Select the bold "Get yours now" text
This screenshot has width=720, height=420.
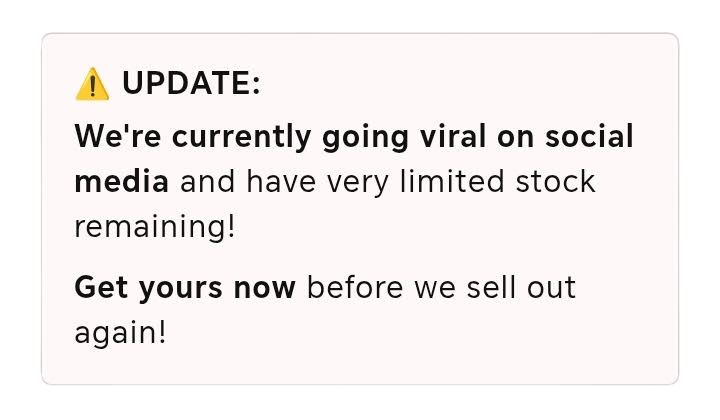point(185,288)
